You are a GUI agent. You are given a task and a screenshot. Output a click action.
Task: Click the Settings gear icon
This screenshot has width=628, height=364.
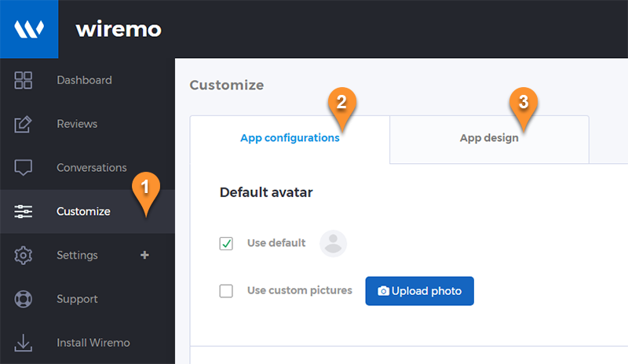(x=24, y=255)
